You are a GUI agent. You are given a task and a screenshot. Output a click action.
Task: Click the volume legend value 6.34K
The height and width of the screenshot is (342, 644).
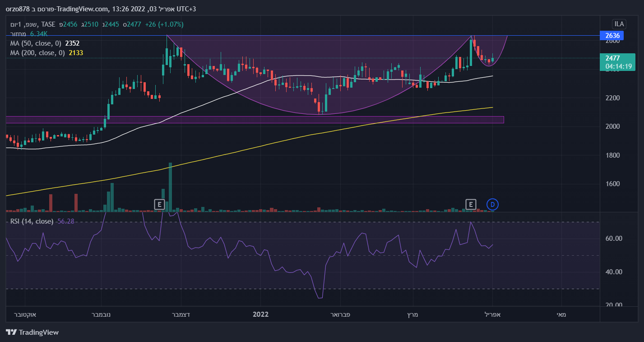(x=39, y=34)
